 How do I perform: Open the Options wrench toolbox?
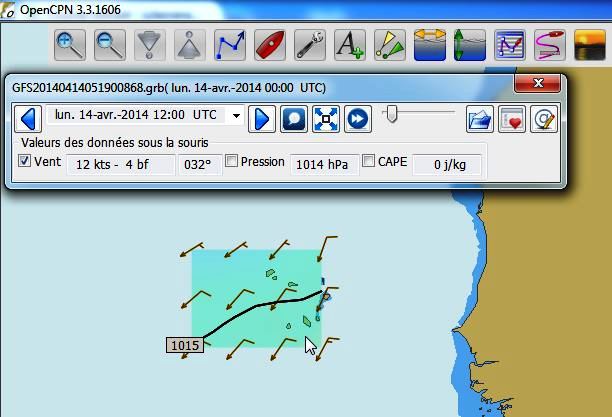click(310, 45)
